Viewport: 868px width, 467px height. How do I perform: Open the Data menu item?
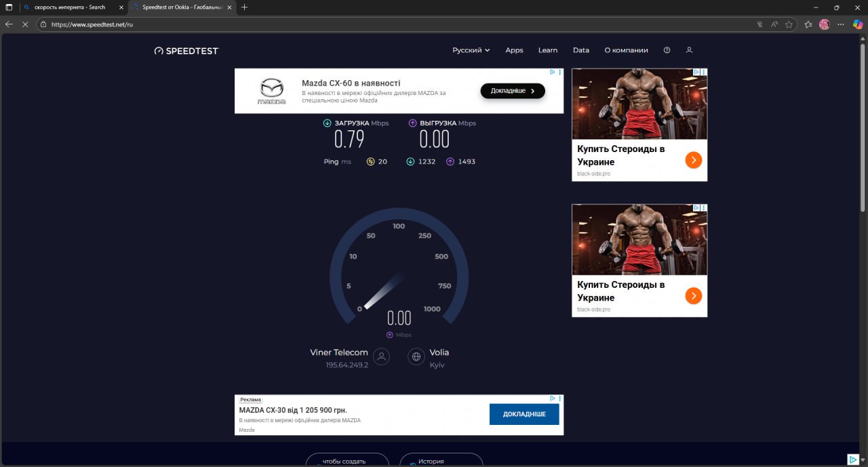[x=581, y=50]
